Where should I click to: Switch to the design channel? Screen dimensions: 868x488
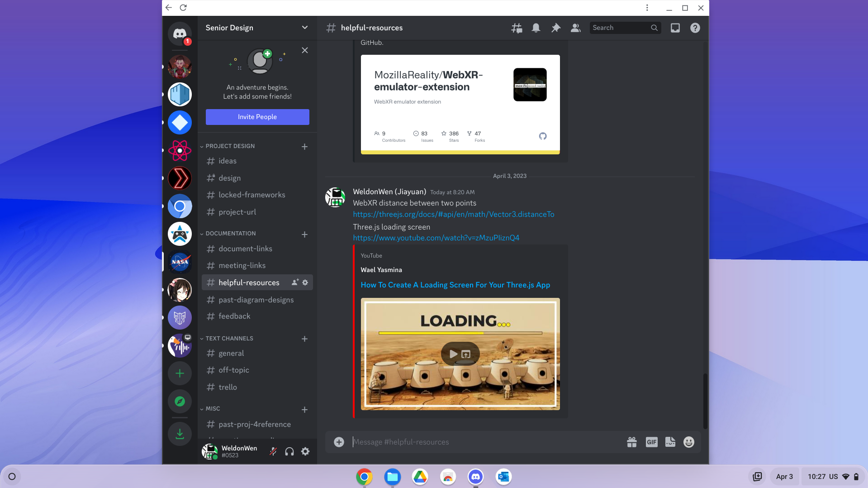[257, 178]
